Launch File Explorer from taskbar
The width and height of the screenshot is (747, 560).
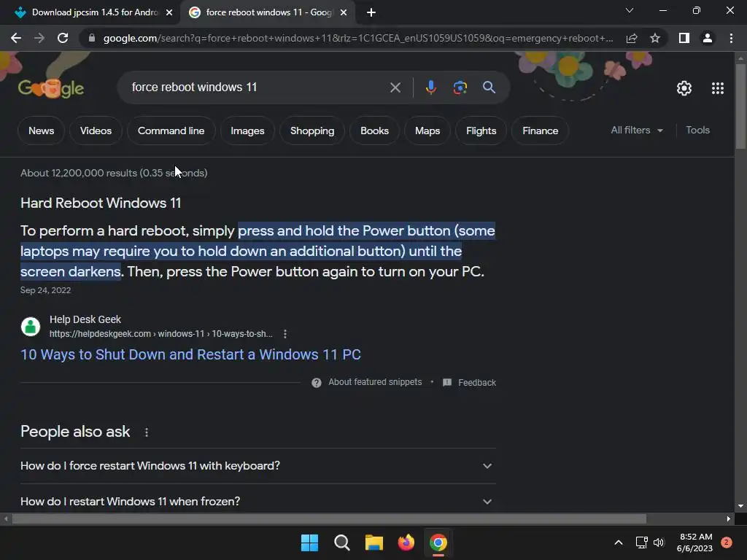pos(374,542)
